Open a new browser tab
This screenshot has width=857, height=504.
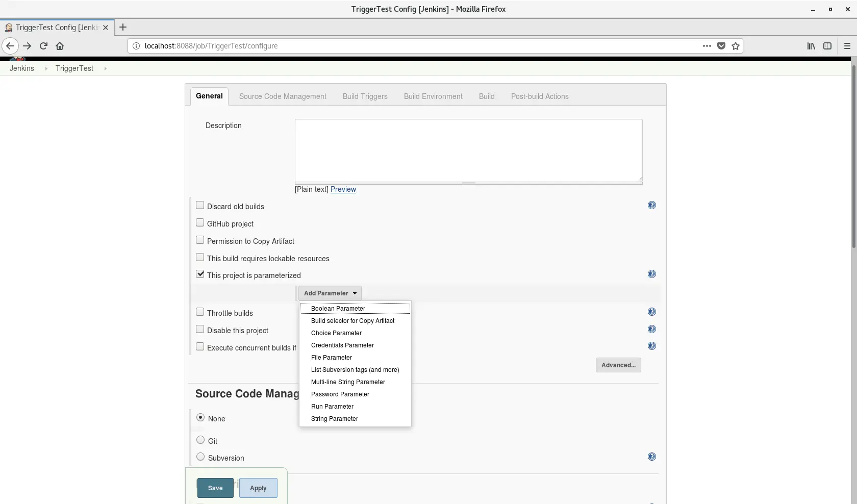(123, 28)
